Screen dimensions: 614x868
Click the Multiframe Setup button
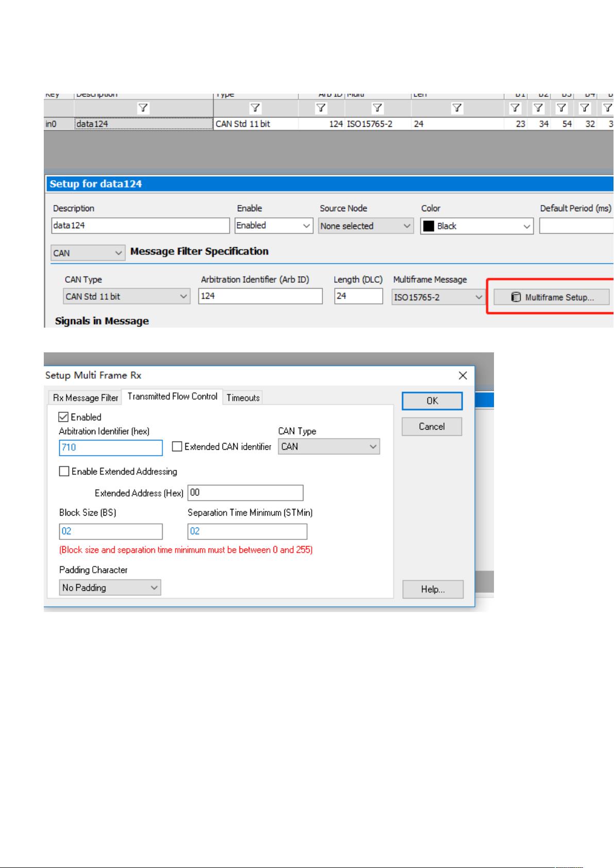[552, 297]
